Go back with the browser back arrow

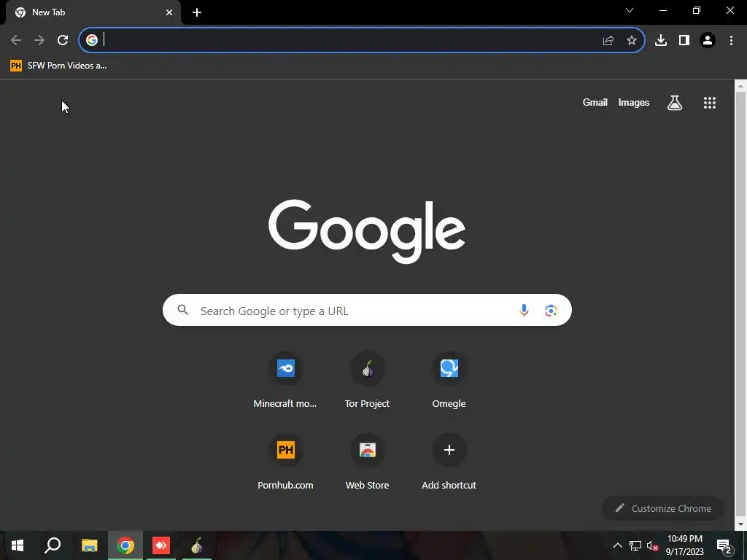pyautogui.click(x=16, y=40)
